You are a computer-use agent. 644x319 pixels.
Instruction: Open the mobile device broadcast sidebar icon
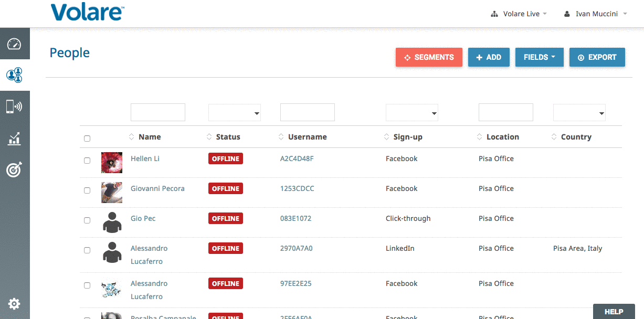[14, 107]
